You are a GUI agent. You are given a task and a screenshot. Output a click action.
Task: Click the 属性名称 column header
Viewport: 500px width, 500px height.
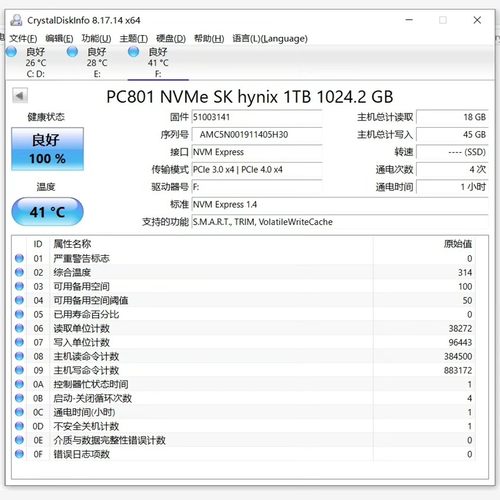pyautogui.click(x=72, y=244)
